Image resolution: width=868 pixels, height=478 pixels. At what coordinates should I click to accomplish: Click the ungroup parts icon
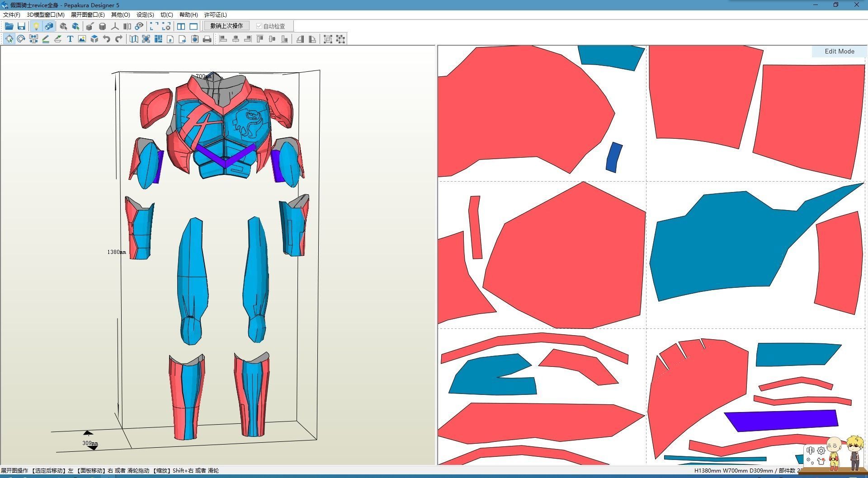pyautogui.click(x=341, y=39)
